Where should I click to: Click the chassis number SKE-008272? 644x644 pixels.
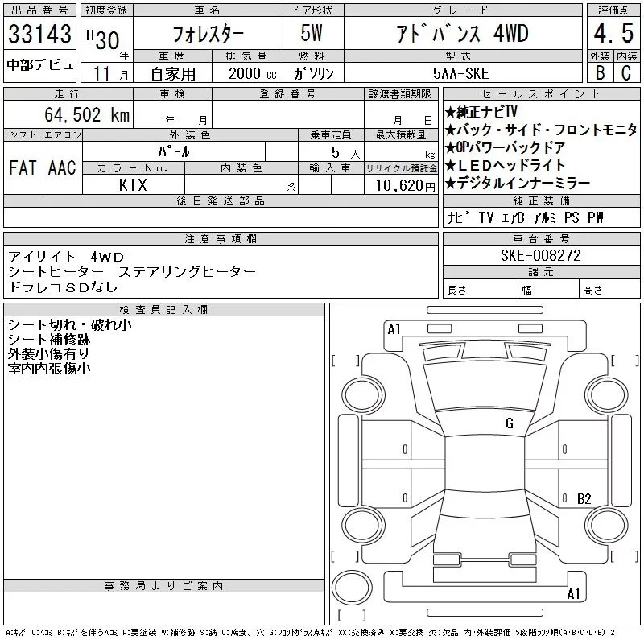pos(541,255)
